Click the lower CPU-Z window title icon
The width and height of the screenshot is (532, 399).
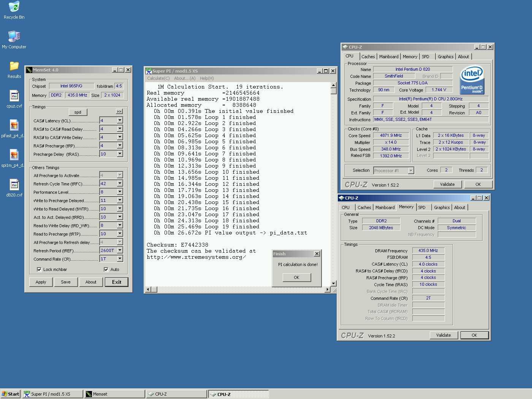point(341,198)
